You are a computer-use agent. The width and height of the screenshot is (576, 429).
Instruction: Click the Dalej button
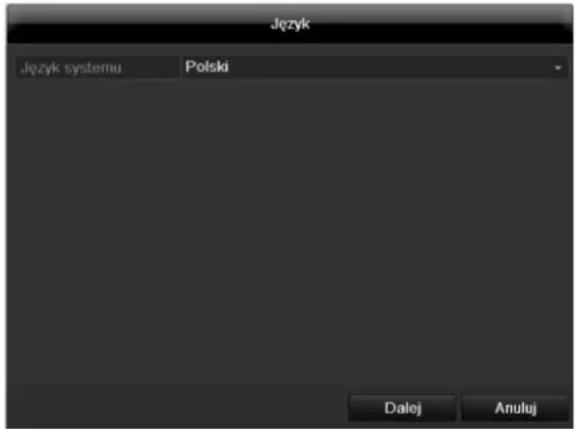click(x=403, y=408)
